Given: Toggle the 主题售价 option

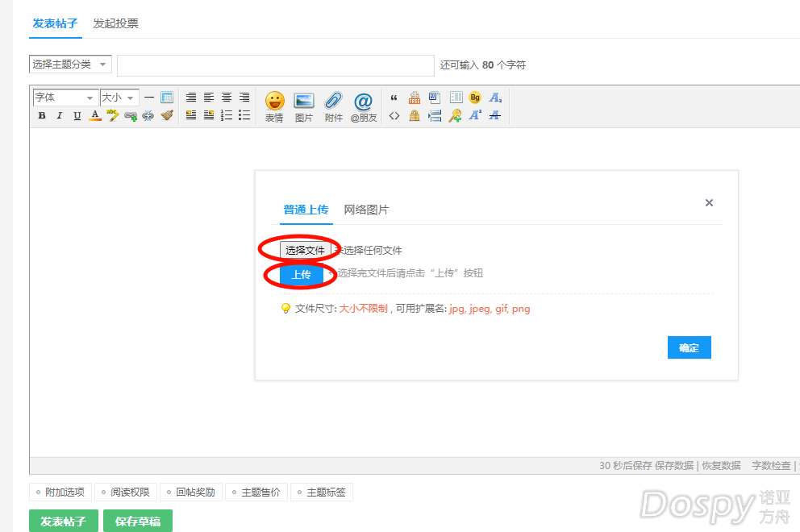Looking at the screenshot, I should pyautogui.click(x=256, y=493).
